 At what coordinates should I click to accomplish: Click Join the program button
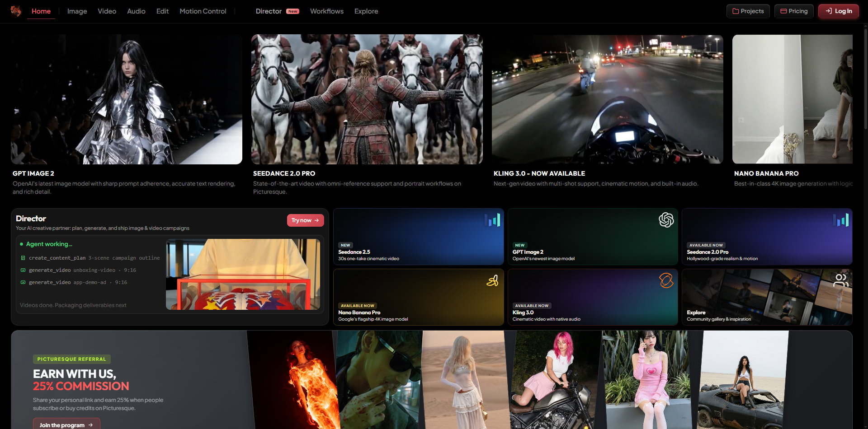66,424
